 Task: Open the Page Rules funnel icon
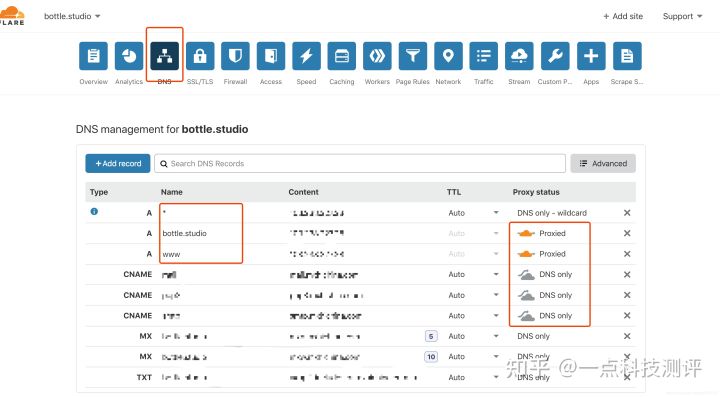tap(413, 56)
